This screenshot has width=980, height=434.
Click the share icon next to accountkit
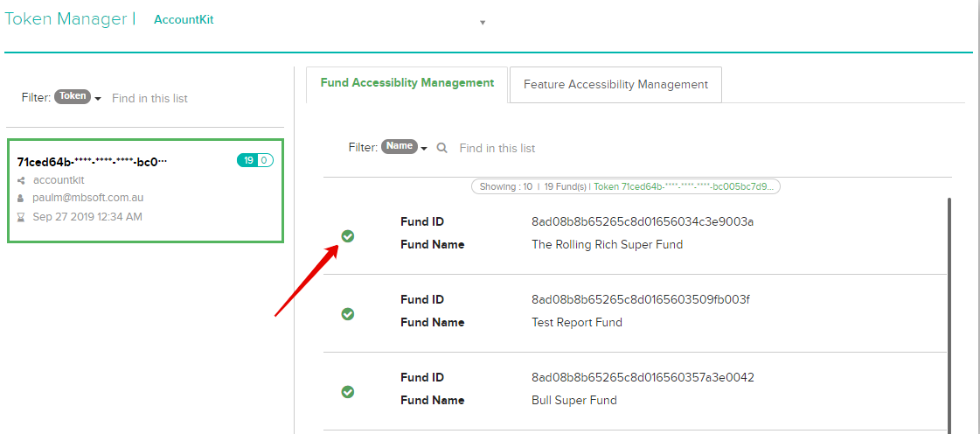point(21,181)
